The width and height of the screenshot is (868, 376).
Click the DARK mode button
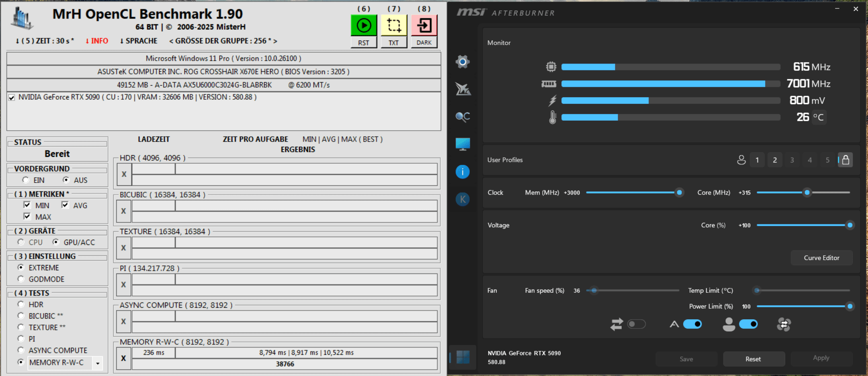click(424, 43)
